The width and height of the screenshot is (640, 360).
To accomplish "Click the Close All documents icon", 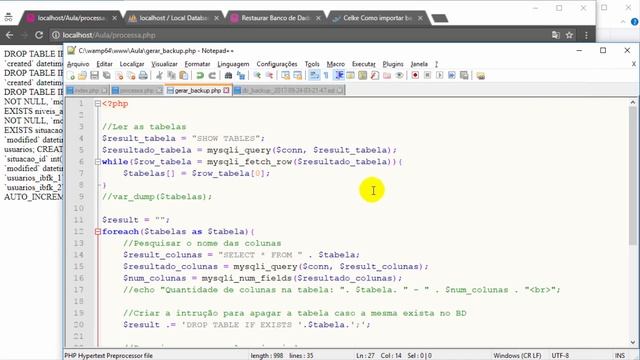I will pyautogui.click(x=131, y=76).
